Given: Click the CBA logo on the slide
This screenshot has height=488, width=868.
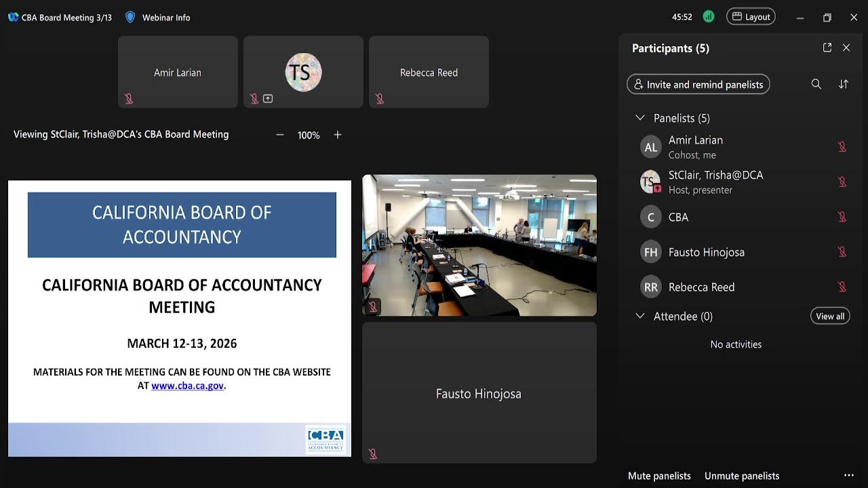Looking at the screenshot, I should tap(325, 439).
